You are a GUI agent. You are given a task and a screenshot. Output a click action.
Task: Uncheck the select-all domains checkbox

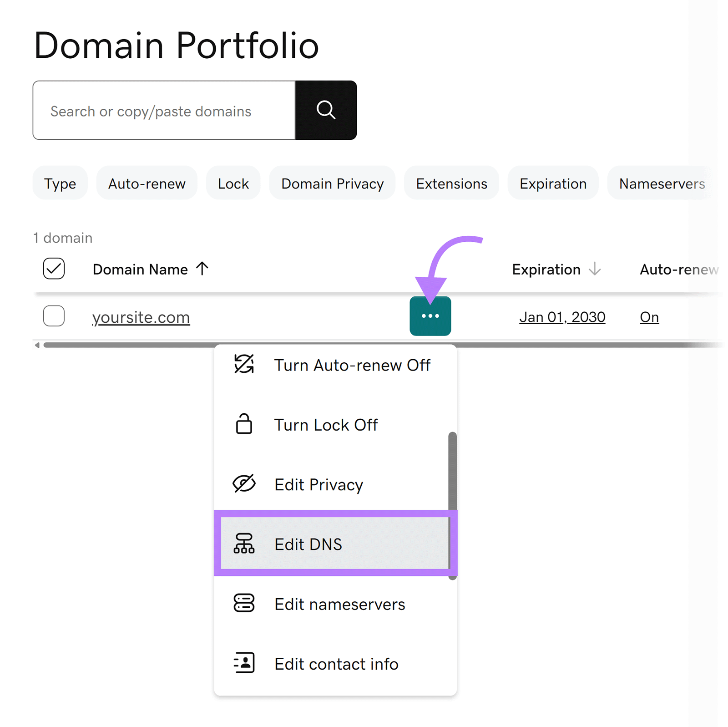[53, 269]
